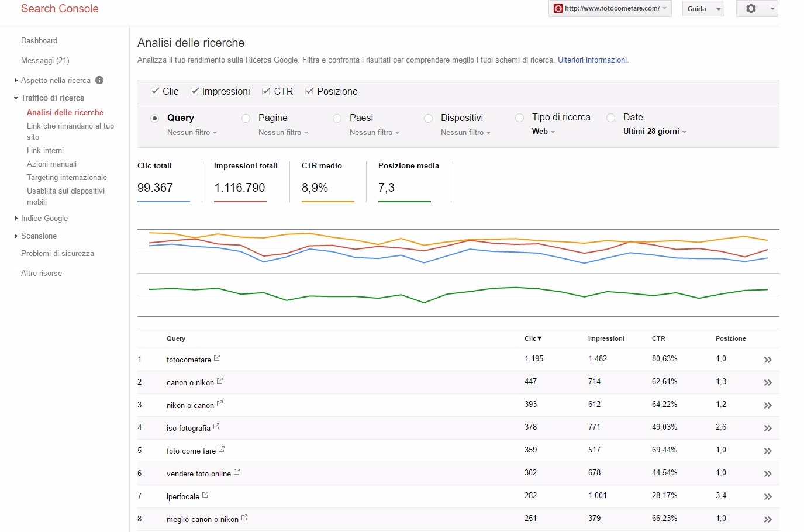Select Analisi delle ricerche in sidebar
Screen dimensions: 804x532
point(65,112)
